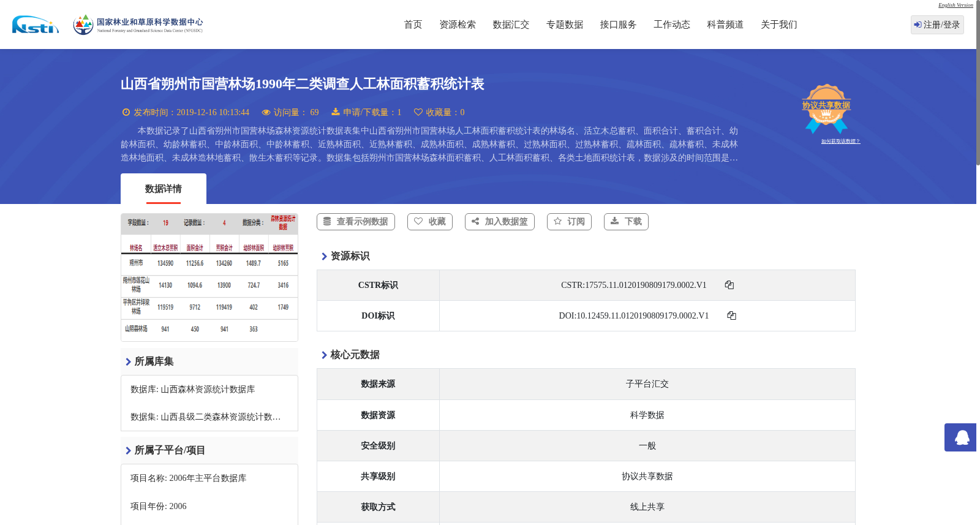Click the dataset description paragraph
Image resolution: width=980 pixels, height=525 pixels.
coord(429,145)
